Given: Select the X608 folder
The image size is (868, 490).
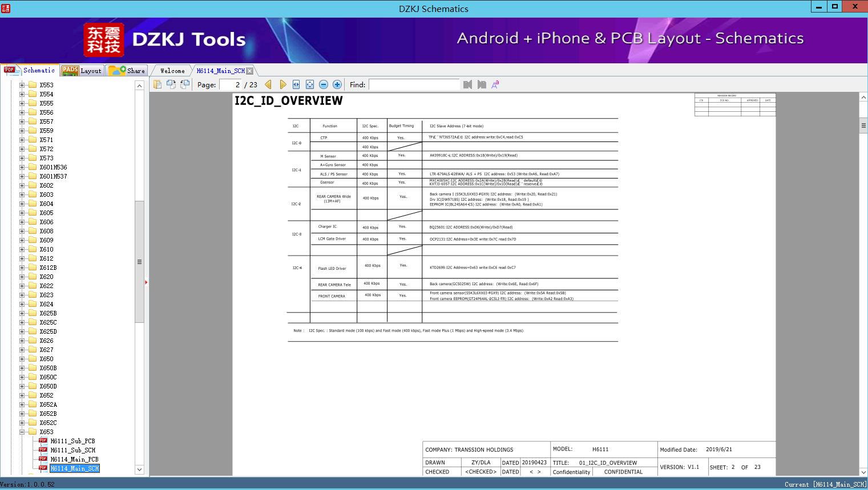Looking at the screenshot, I should pos(46,231).
